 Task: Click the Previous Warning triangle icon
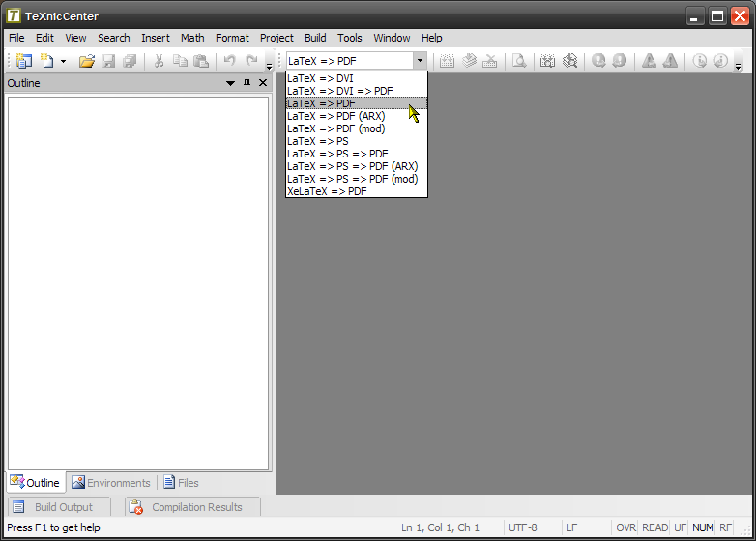670,61
